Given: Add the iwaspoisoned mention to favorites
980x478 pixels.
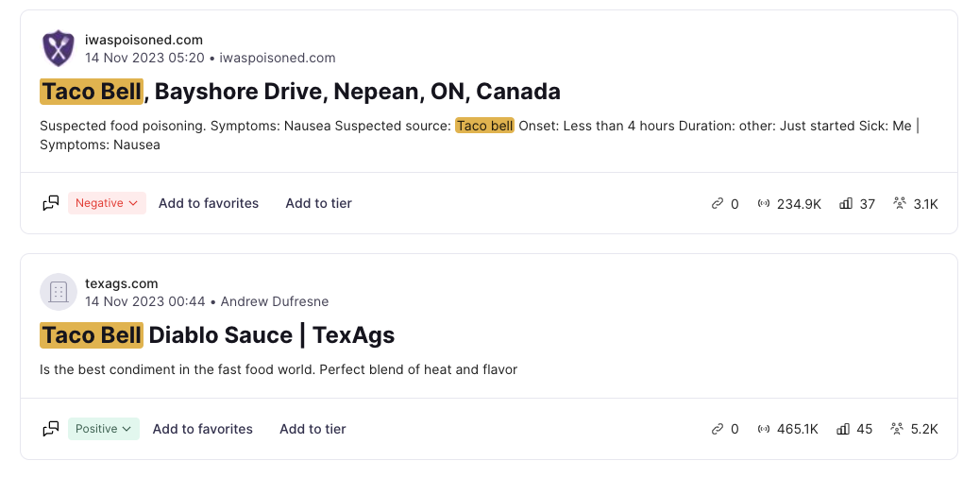Looking at the screenshot, I should pos(208,203).
